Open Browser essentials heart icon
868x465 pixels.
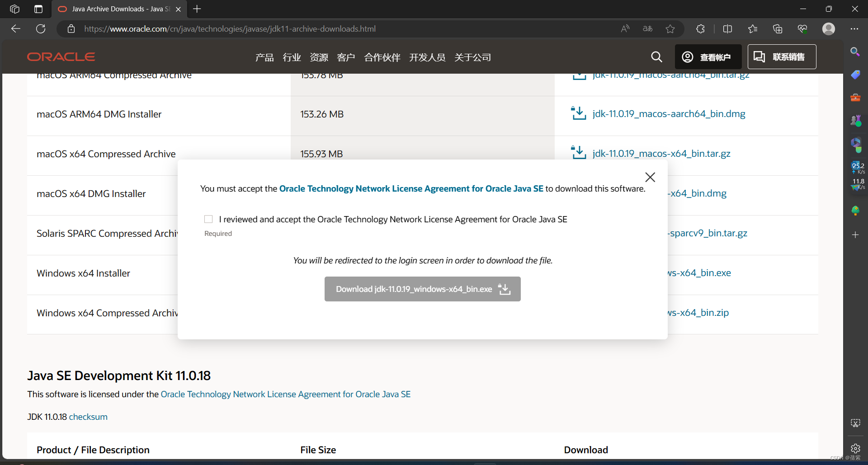(x=802, y=29)
